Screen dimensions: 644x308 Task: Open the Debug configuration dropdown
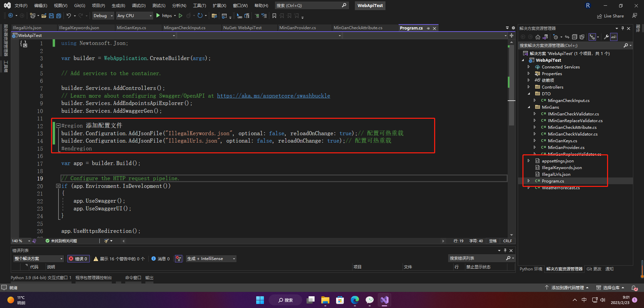(103, 16)
